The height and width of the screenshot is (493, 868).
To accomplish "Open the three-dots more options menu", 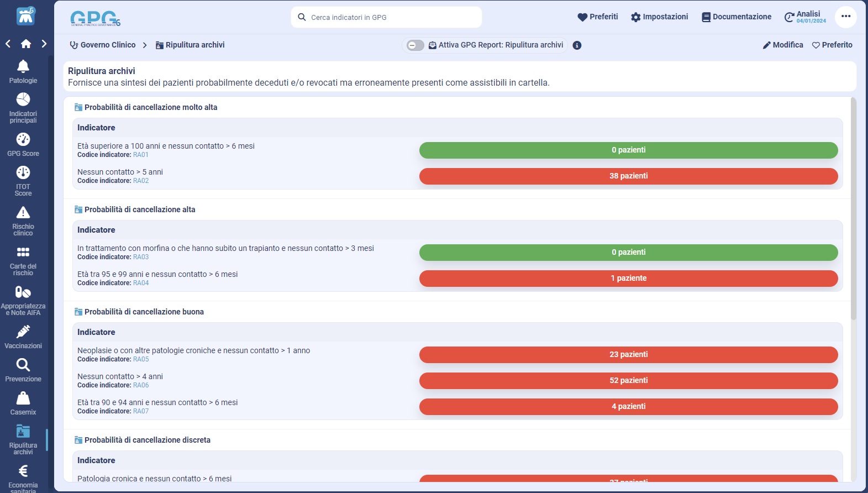I will (x=845, y=17).
